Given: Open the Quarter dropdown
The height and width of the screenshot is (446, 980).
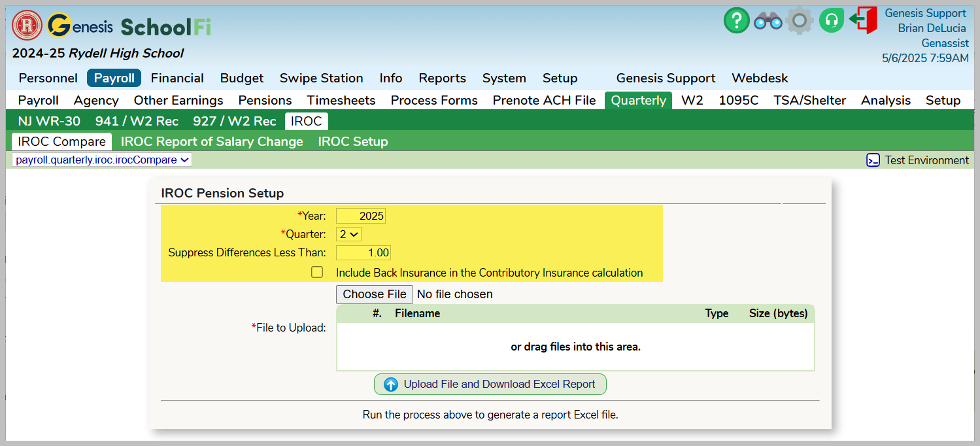Looking at the screenshot, I should click(x=348, y=234).
